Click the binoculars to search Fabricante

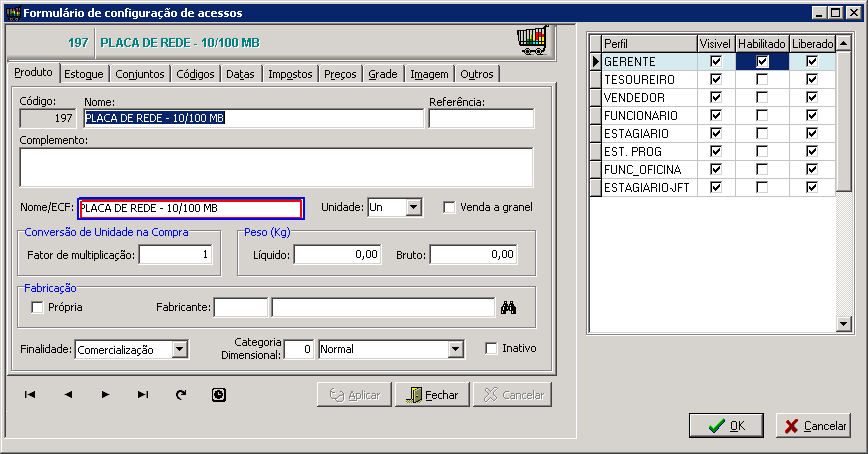(508, 307)
